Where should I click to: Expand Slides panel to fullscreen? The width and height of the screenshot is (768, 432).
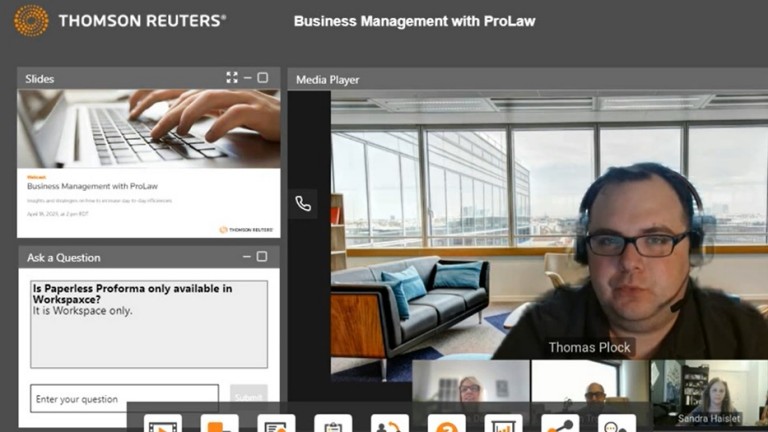click(x=232, y=78)
